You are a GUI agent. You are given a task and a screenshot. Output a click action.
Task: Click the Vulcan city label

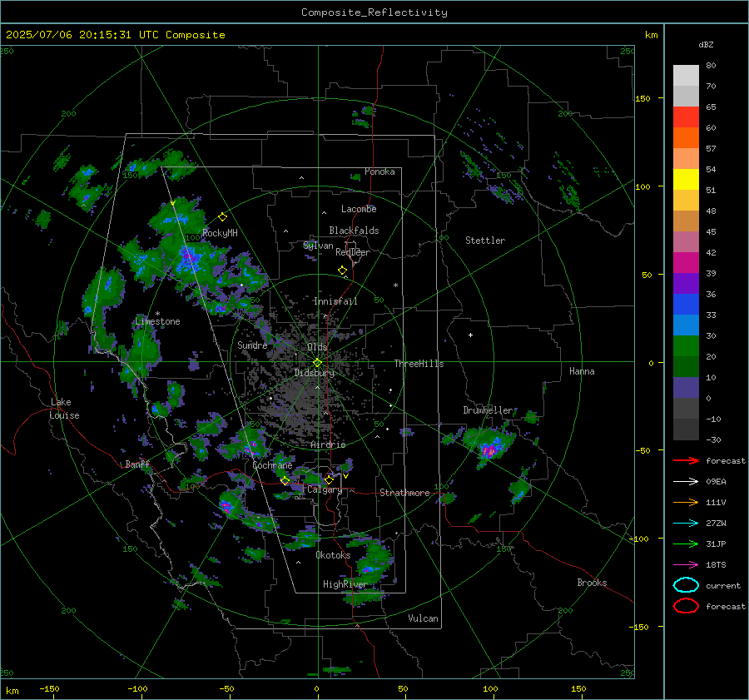424,618
